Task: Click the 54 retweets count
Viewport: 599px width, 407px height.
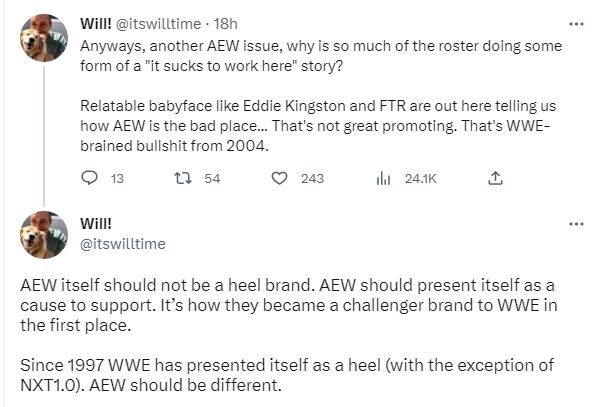Action: click(212, 178)
